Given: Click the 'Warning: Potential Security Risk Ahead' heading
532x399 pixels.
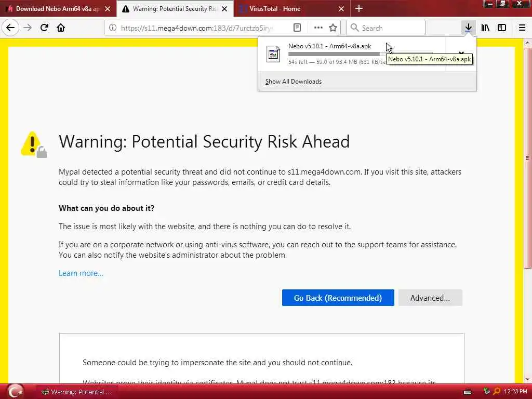Looking at the screenshot, I should 204,141.
